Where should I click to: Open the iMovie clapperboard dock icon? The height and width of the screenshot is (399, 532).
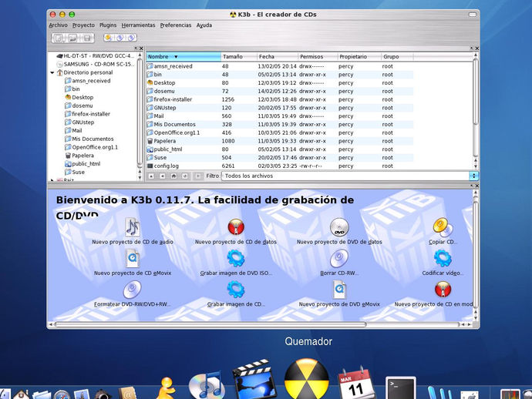pyautogui.click(x=254, y=381)
